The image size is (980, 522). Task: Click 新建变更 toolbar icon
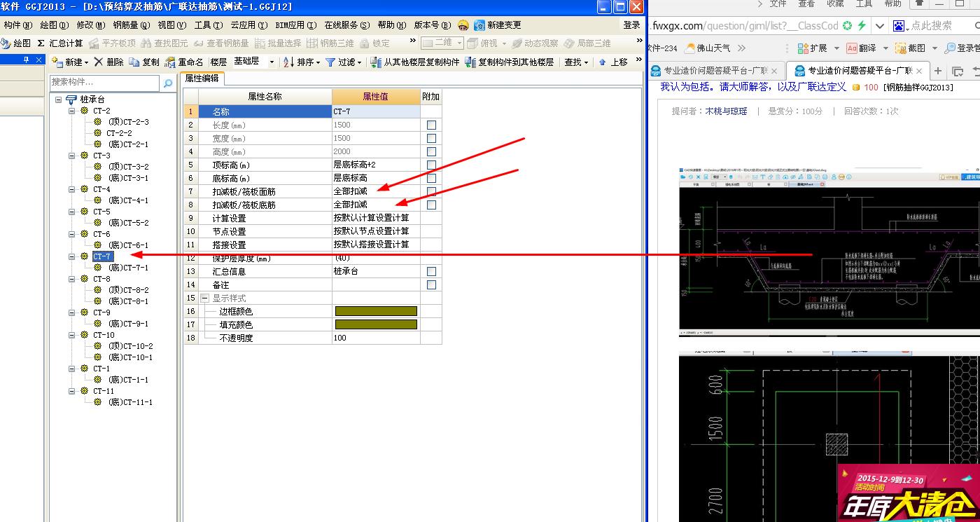[x=479, y=25]
